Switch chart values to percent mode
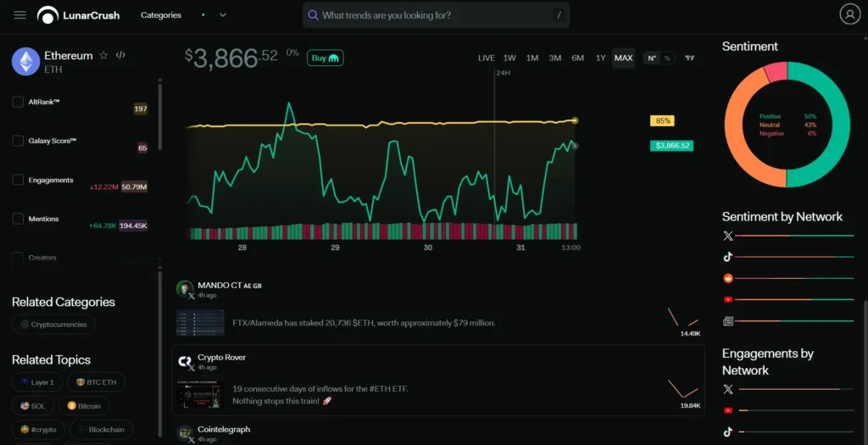Image resolution: width=868 pixels, height=445 pixels. [x=667, y=58]
